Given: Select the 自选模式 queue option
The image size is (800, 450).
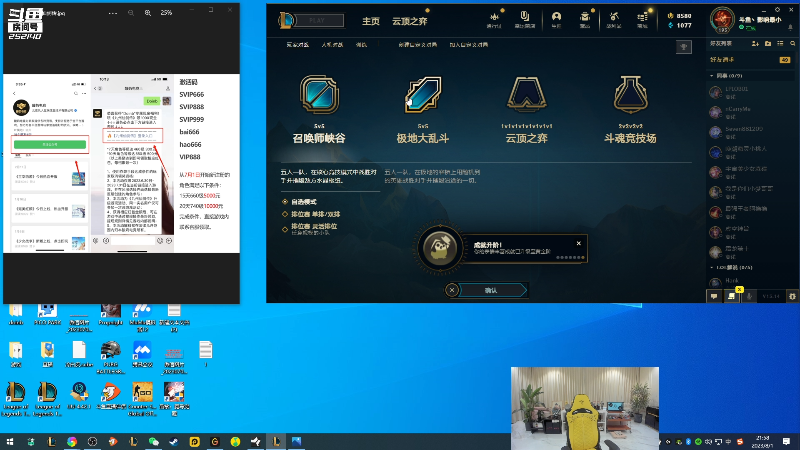Looking at the screenshot, I should coord(299,202).
